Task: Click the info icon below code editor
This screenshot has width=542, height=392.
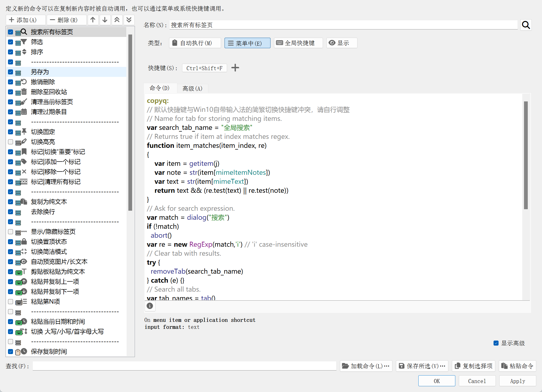Action: coord(150,306)
